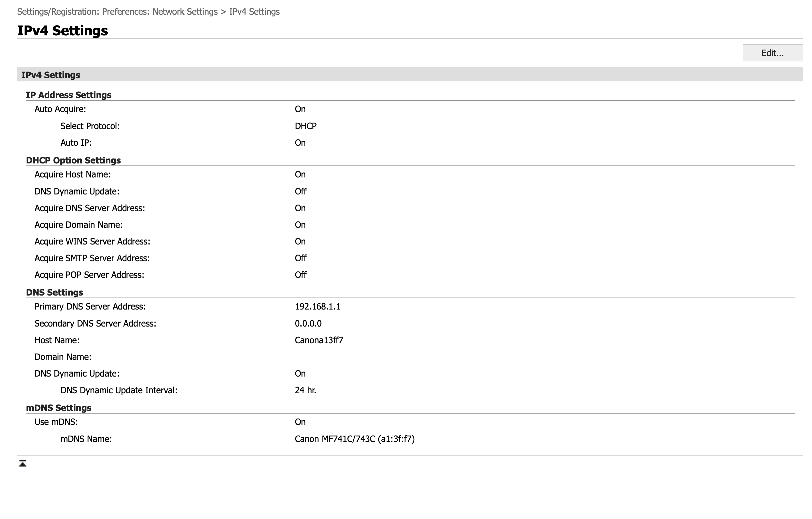Click the DNS Dynamic Update Off value

(x=300, y=191)
